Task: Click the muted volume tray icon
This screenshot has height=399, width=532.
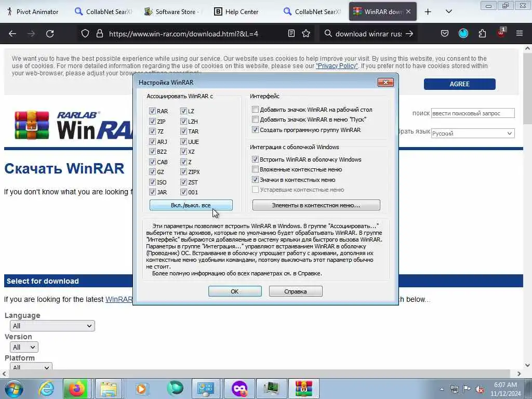Action: coord(480,389)
